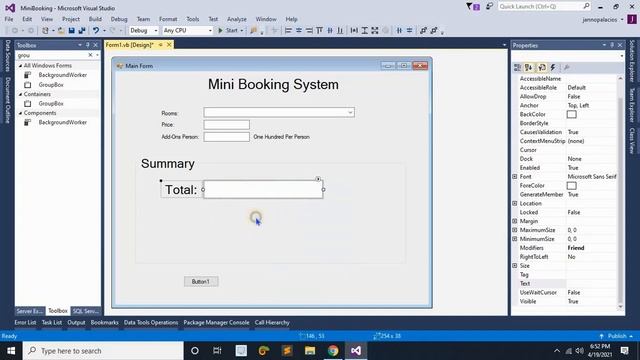Viewport: 640px width, 360px height.
Task: Click Publish in the status bar
Action: tap(617, 336)
